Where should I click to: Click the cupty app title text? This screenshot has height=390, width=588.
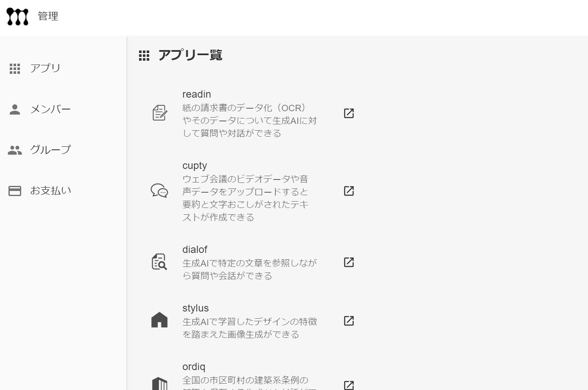pos(195,166)
